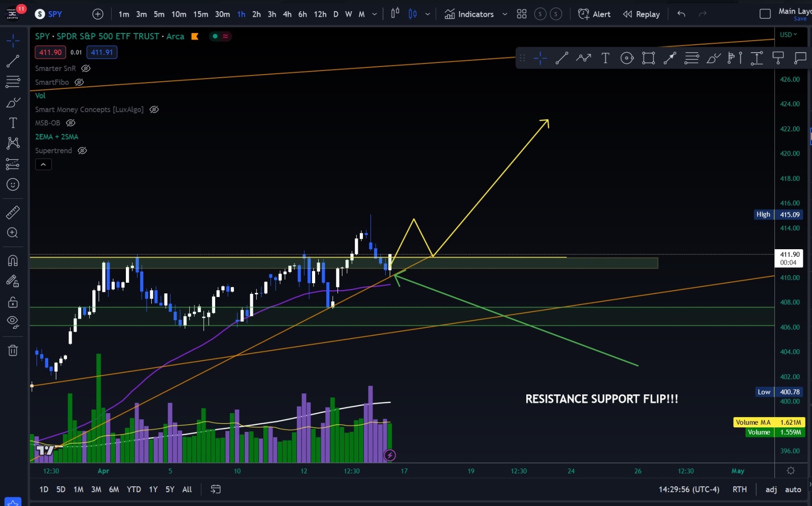Open the layout grid selector
The image size is (812, 506).
click(522, 14)
